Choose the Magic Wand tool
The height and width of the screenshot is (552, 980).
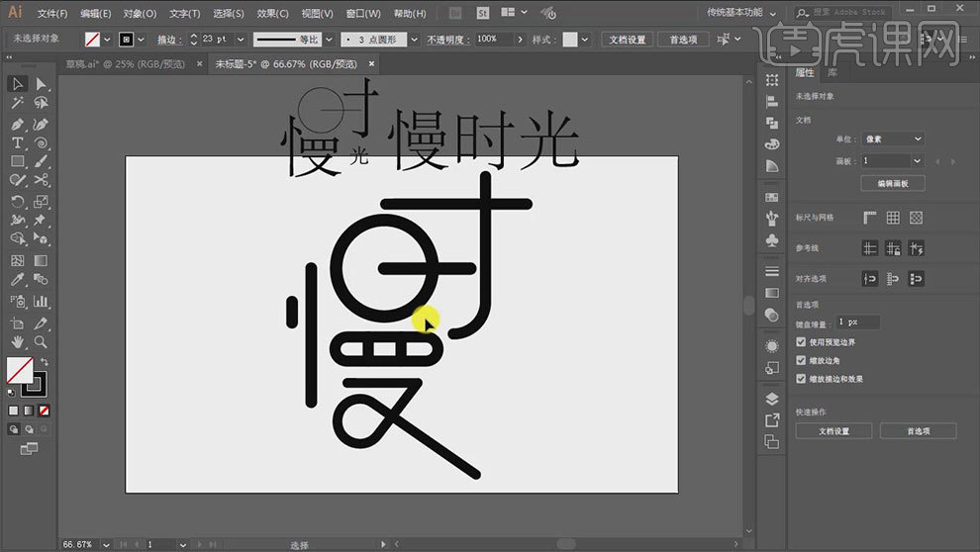click(17, 103)
